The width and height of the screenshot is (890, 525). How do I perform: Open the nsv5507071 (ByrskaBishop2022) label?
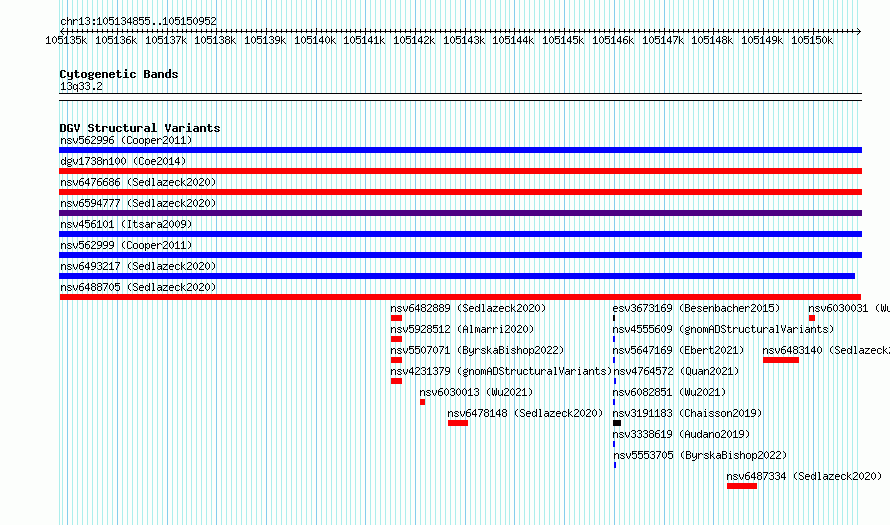click(477, 350)
